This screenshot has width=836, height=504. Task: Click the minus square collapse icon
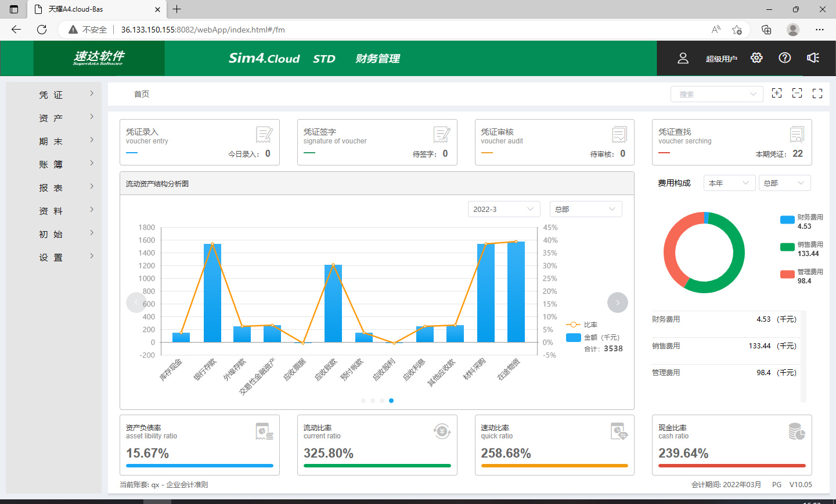coord(797,93)
